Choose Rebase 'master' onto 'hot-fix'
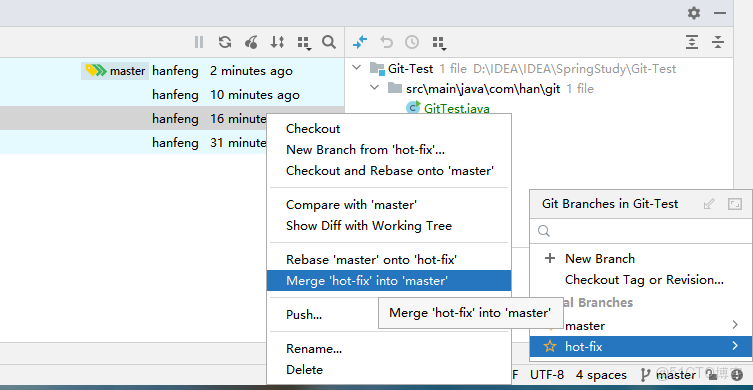The image size is (753, 390). coord(389,260)
